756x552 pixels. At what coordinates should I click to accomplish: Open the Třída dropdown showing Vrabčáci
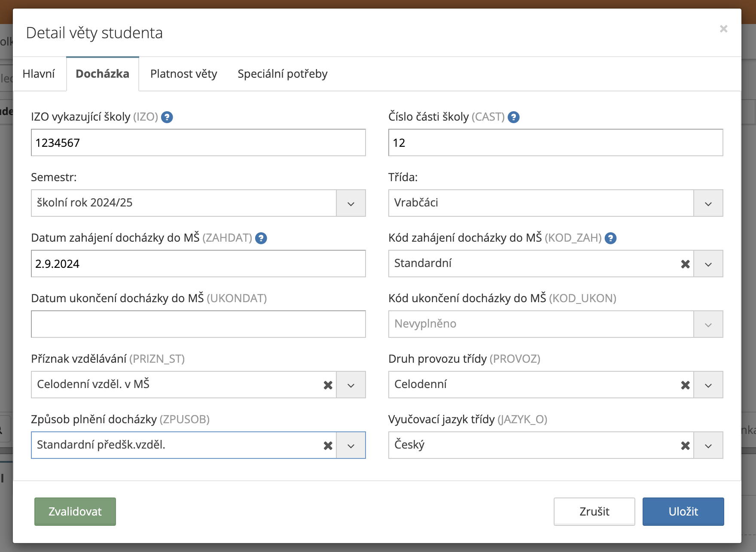pyautogui.click(x=708, y=203)
